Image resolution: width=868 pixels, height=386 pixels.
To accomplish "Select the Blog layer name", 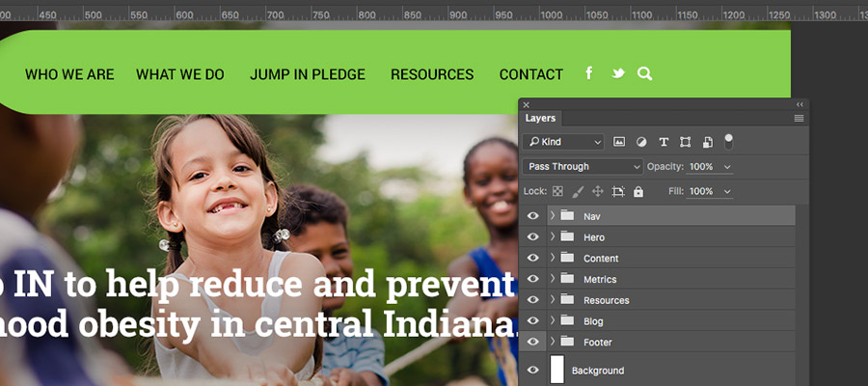I will point(593,321).
